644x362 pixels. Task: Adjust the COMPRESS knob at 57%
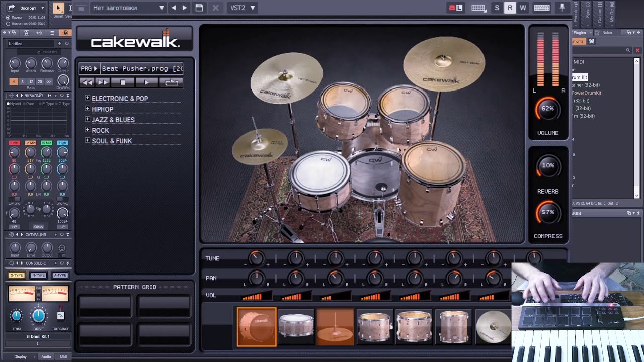point(548,212)
